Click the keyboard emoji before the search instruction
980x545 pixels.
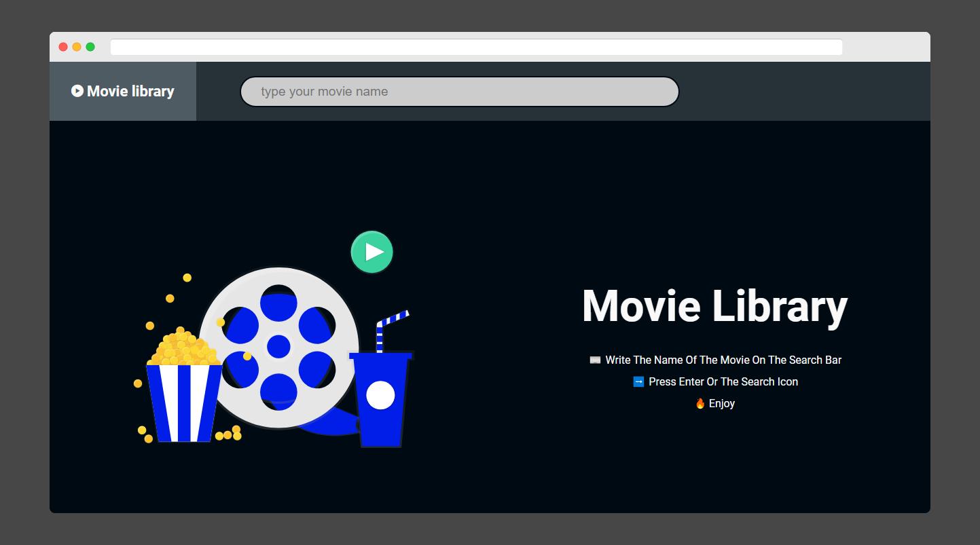594,360
